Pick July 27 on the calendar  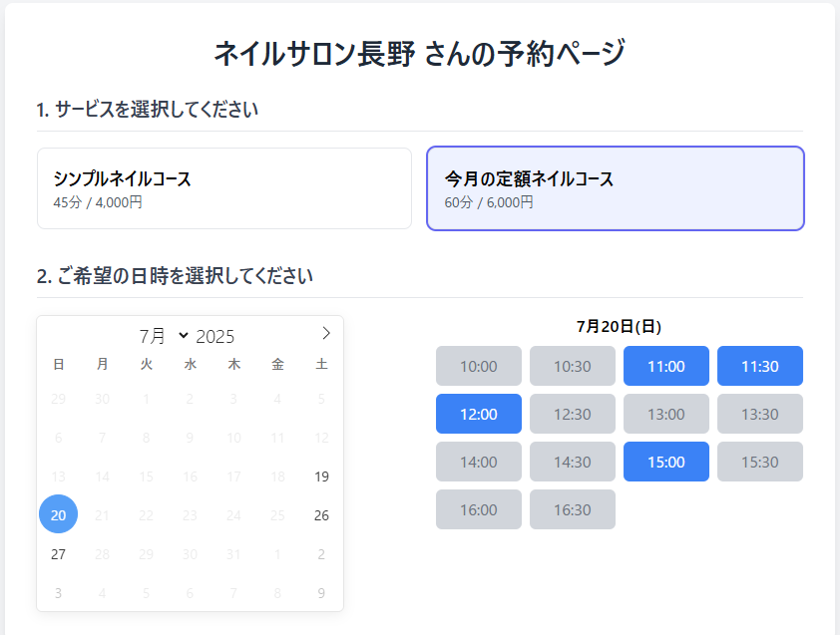(58, 554)
